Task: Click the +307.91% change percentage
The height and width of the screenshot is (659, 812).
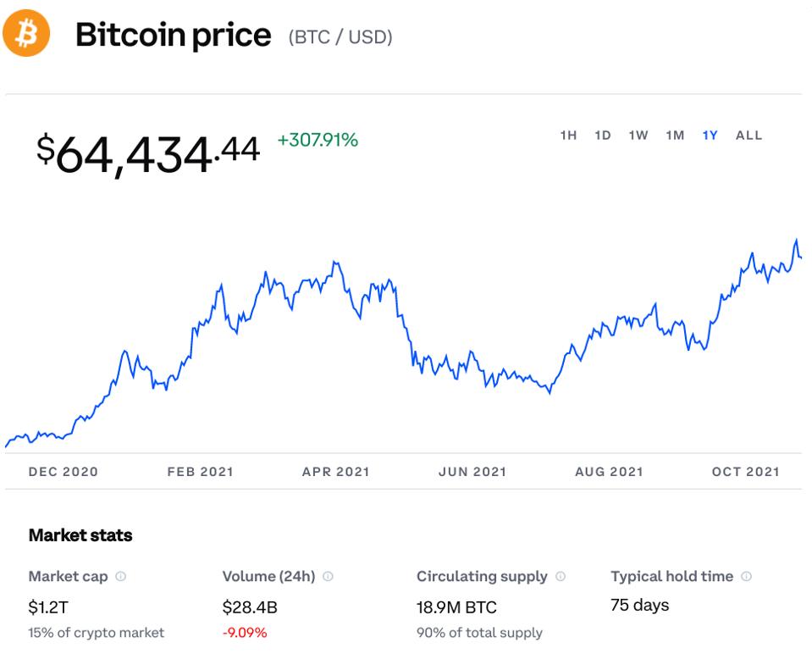Action: (x=318, y=140)
